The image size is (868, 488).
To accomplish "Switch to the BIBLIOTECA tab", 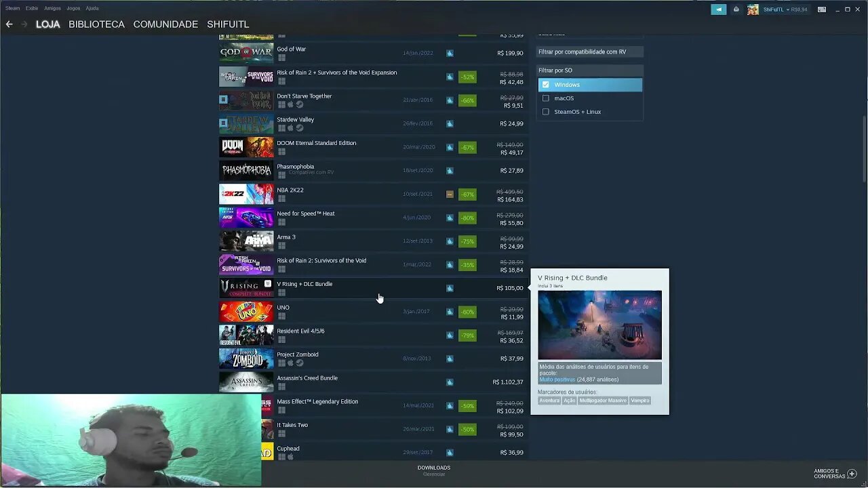I will point(96,24).
